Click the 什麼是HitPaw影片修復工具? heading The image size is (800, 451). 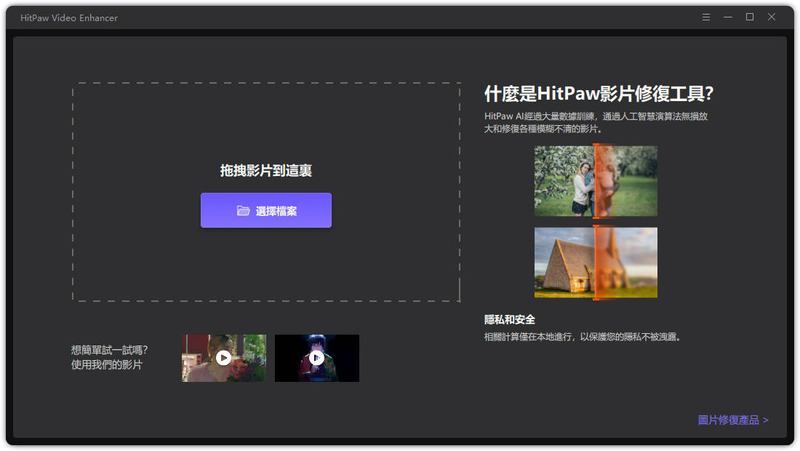(x=598, y=93)
